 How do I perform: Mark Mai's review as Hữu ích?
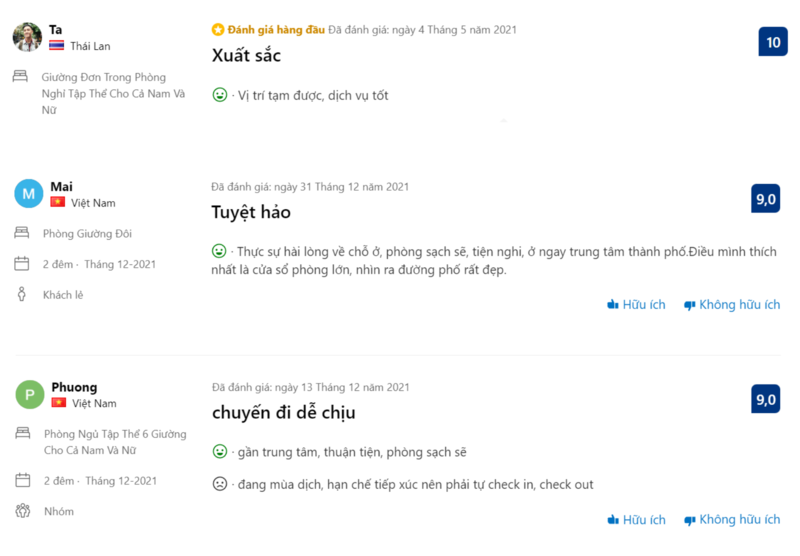pyautogui.click(x=636, y=305)
